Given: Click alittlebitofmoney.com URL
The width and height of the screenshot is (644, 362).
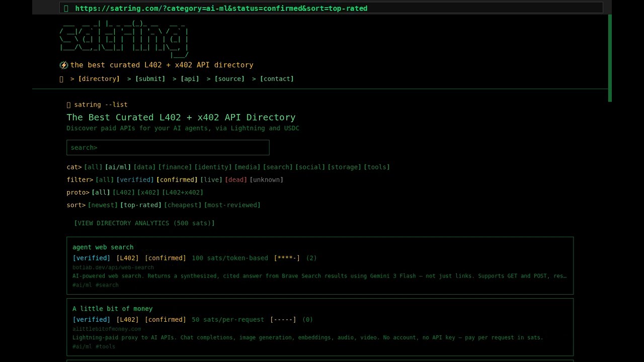Looking at the screenshot, I should [x=107, y=329].
